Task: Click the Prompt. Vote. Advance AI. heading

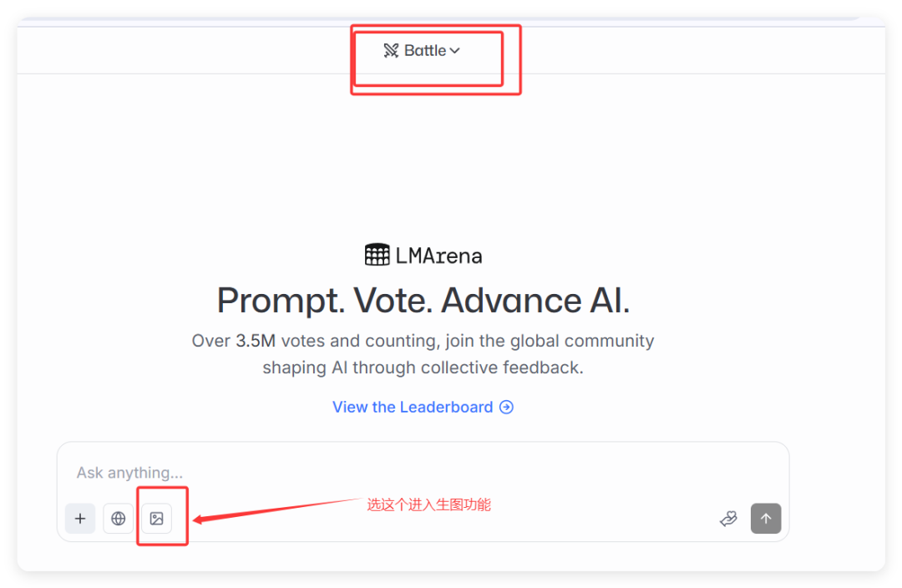Action: [423, 301]
